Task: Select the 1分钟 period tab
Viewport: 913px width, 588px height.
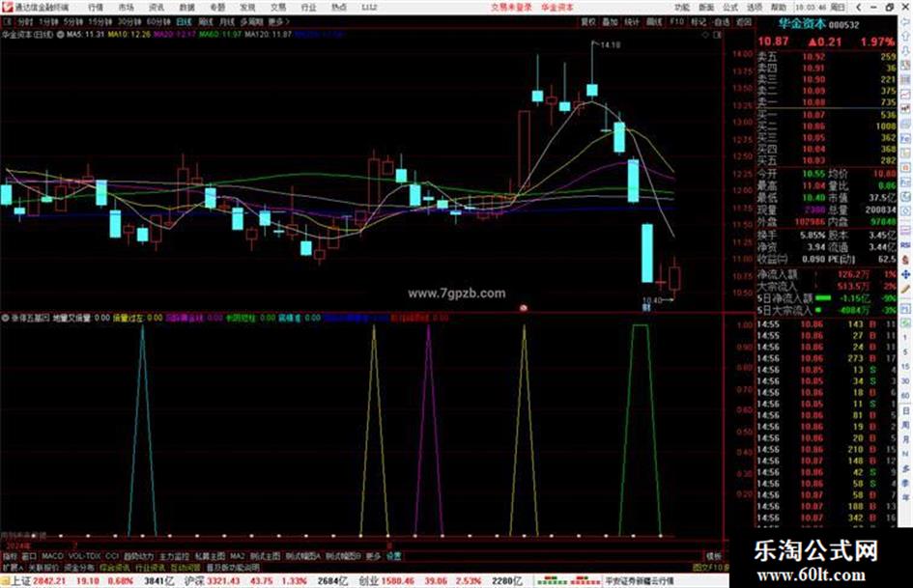Action: [48, 22]
